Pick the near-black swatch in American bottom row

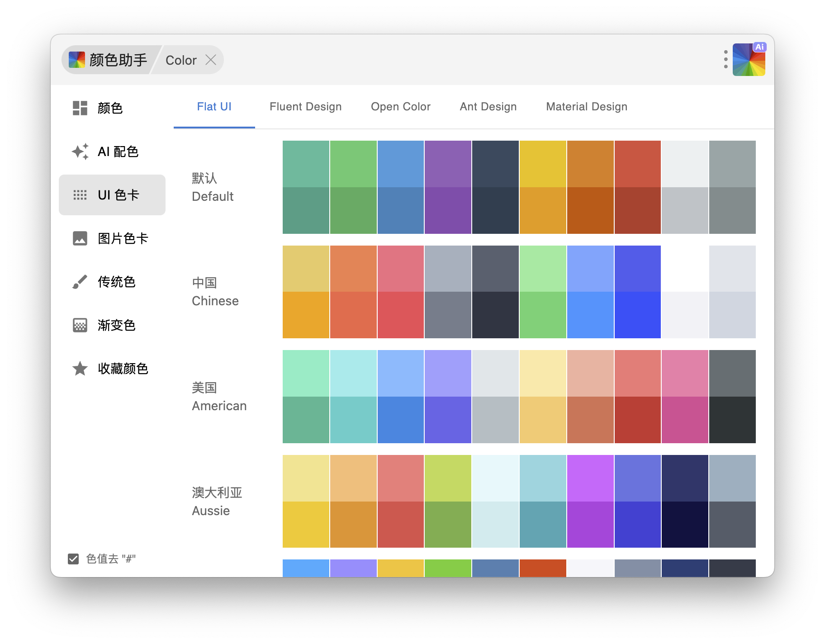[732, 420]
